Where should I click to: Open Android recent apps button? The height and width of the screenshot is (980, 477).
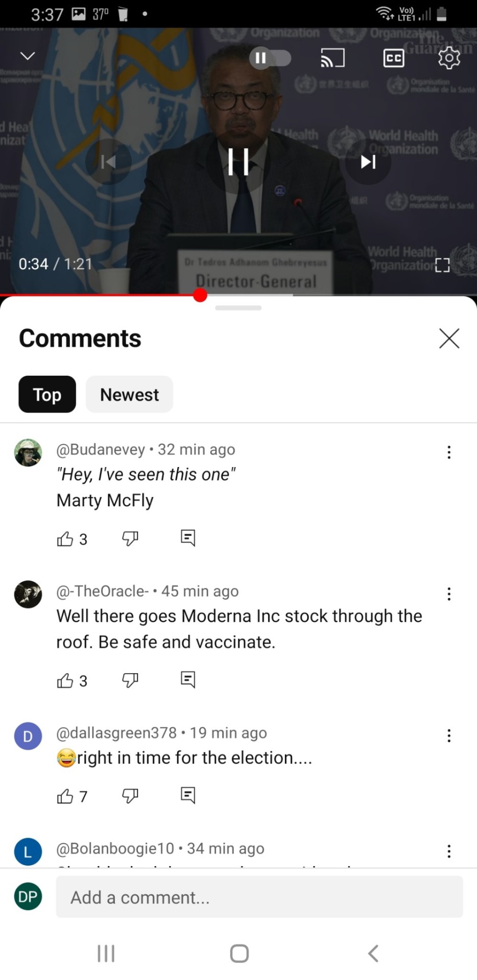click(106, 953)
